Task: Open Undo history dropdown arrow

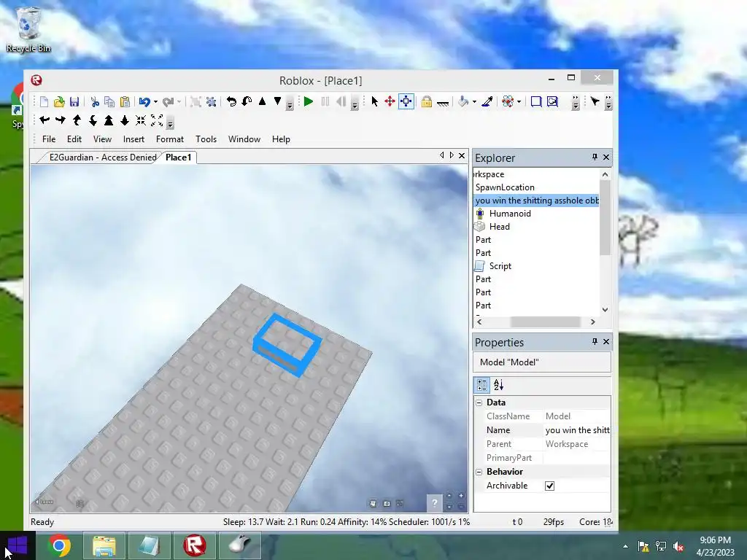Action: pos(155,101)
